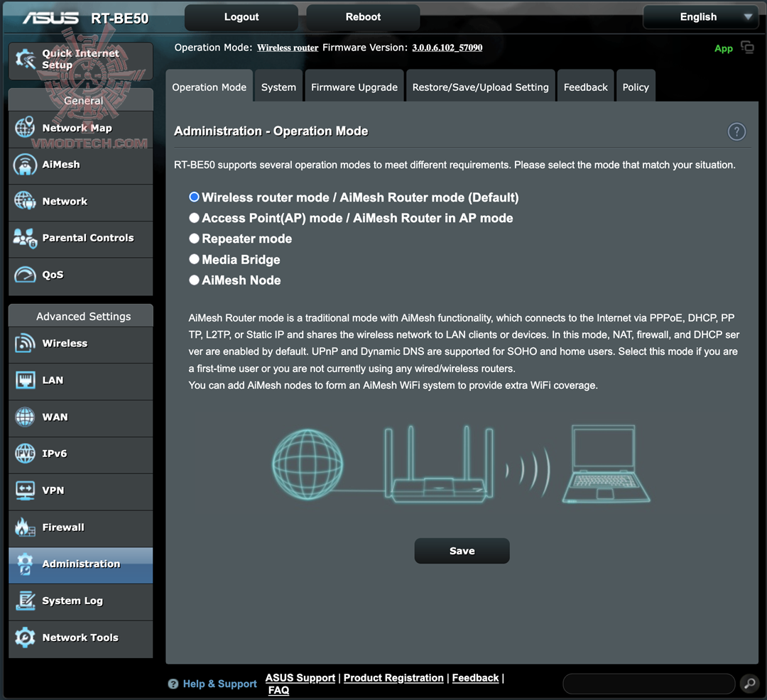Open the Firmware Upgrade tab
The height and width of the screenshot is (700, 767).
(x=354, y=87)
